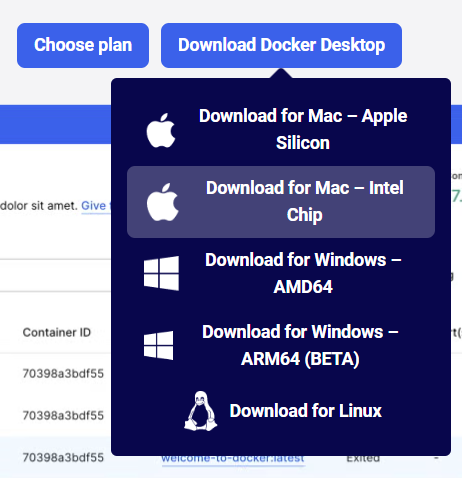
Task: Click the Windows logo beside AMD64
Action: click(161, 273)
